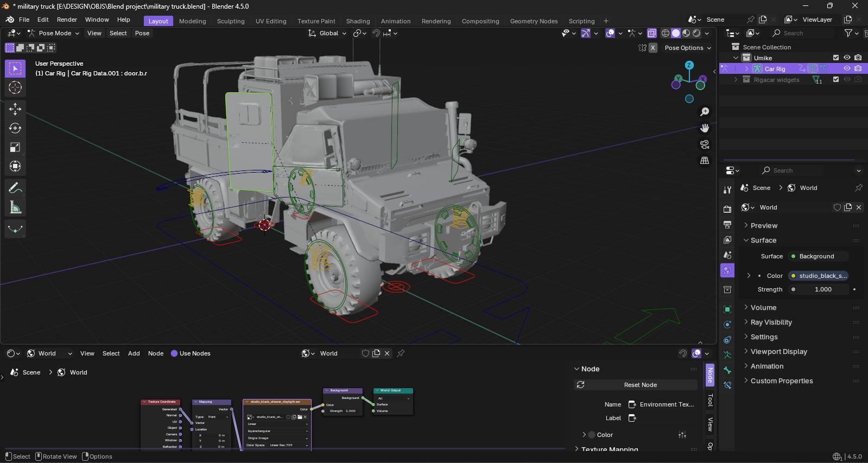This screenshot has width=868, height=463.
Task: Collapse the Surface panel
Action: click(763, 240)
